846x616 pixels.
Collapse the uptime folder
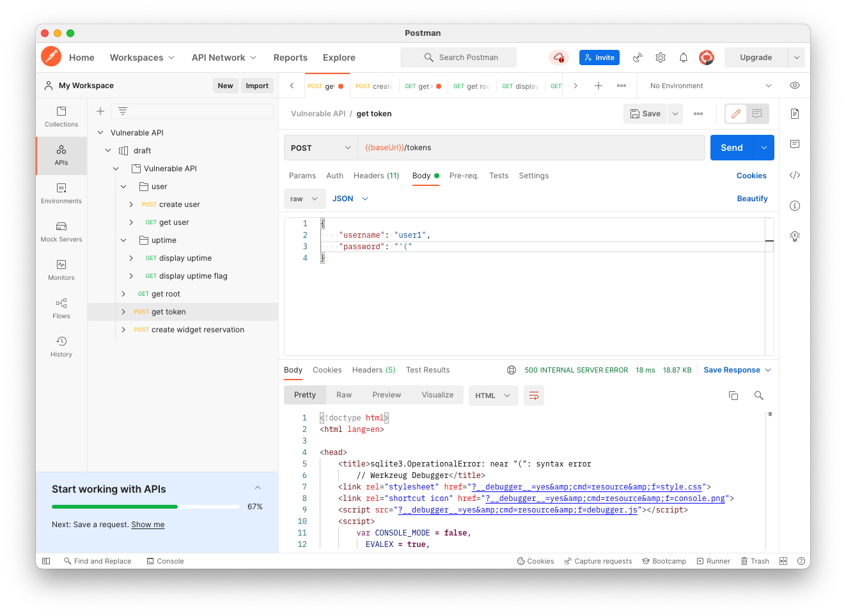tap(123, 240)
